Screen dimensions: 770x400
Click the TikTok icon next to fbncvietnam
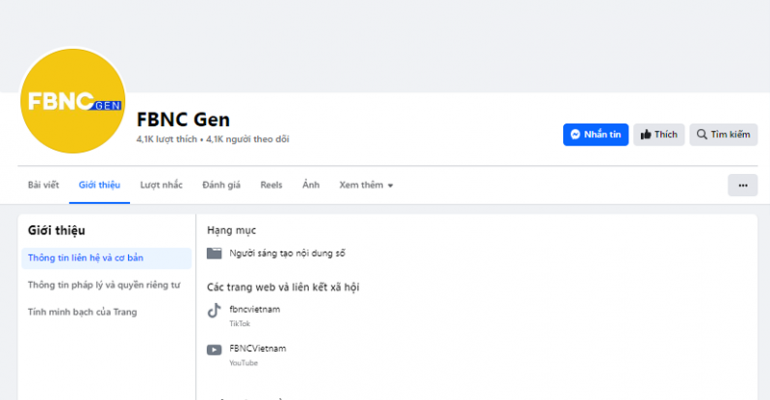tap(214, 311)
